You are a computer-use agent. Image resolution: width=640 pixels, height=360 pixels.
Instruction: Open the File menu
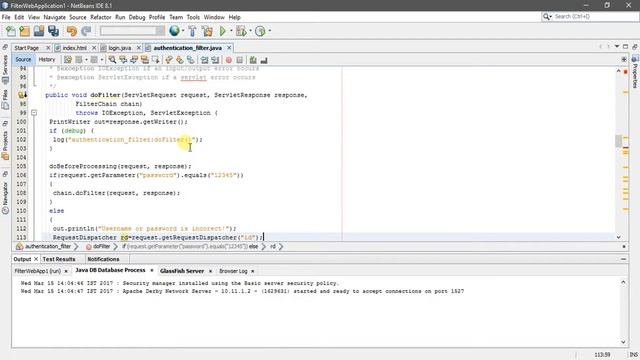coord(6,17)
